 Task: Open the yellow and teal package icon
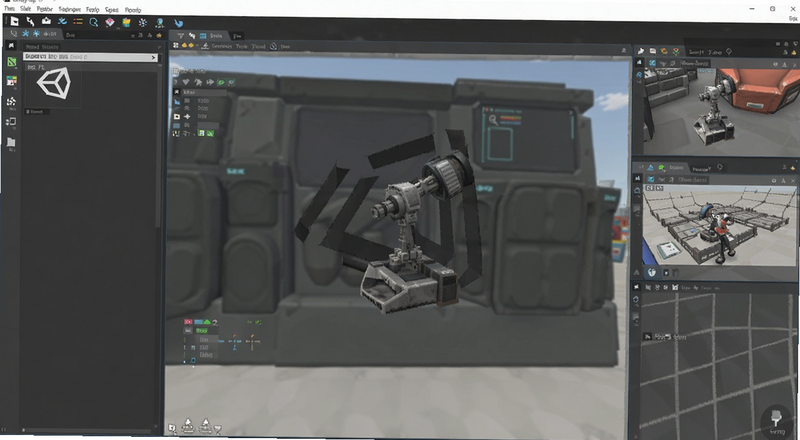[x=126, y=22]
